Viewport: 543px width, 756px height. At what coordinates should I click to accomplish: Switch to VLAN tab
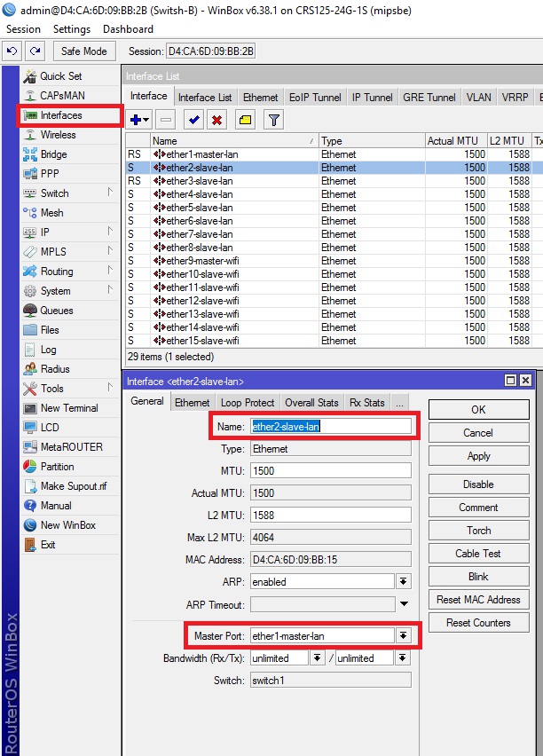[x=478, y=98]
